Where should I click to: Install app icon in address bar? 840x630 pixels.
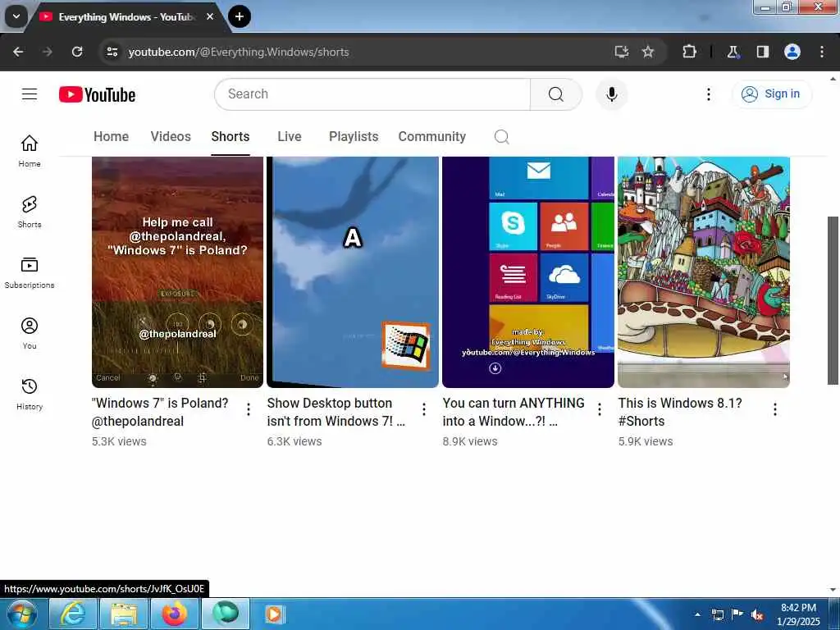(622, 52)
